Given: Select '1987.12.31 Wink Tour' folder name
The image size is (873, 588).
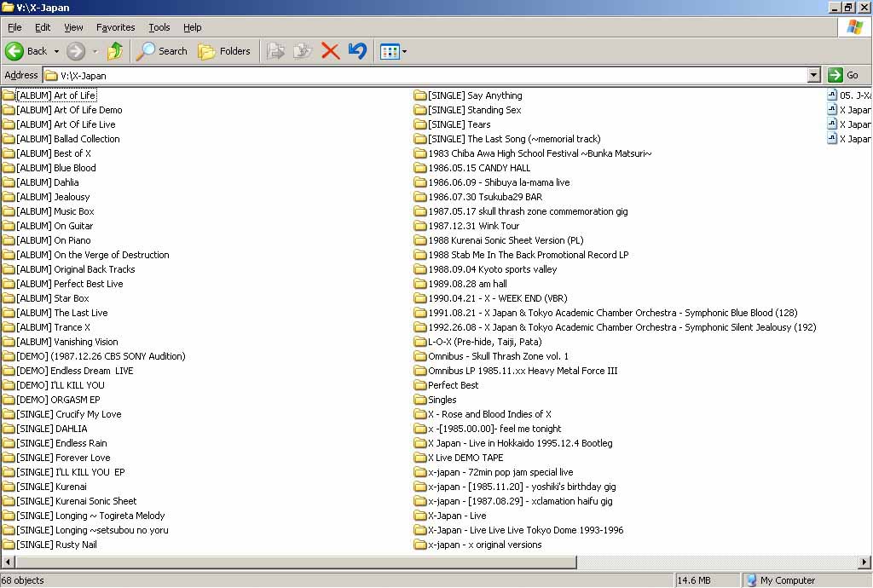Looking at the screenshot, I should [x=474, y=226].
